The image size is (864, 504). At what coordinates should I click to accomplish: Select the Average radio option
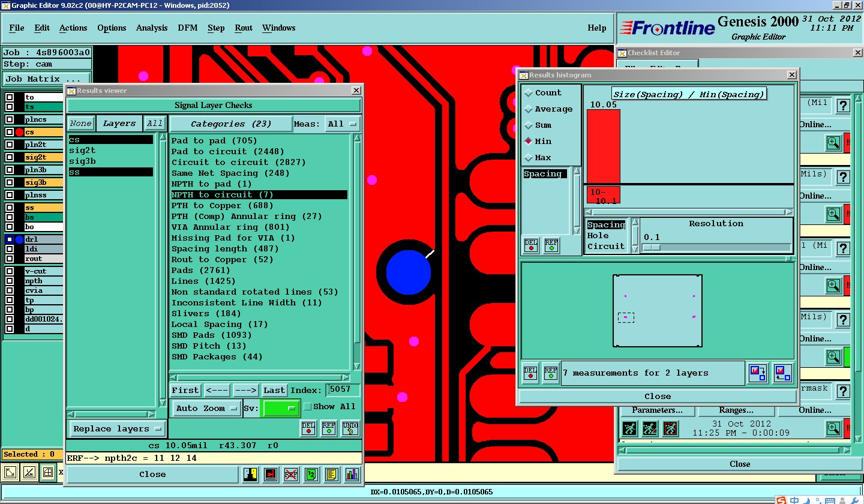point(529,109)
